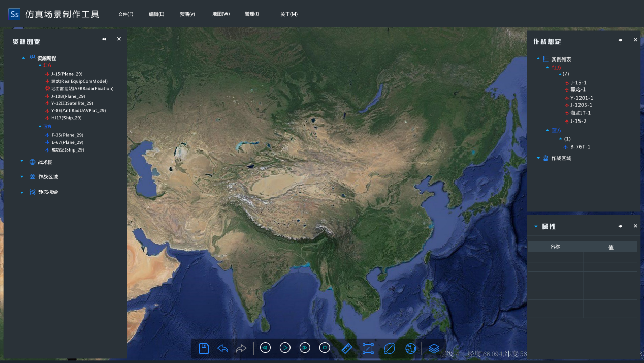Click the undo arrow icon

(x=222, y=348)
